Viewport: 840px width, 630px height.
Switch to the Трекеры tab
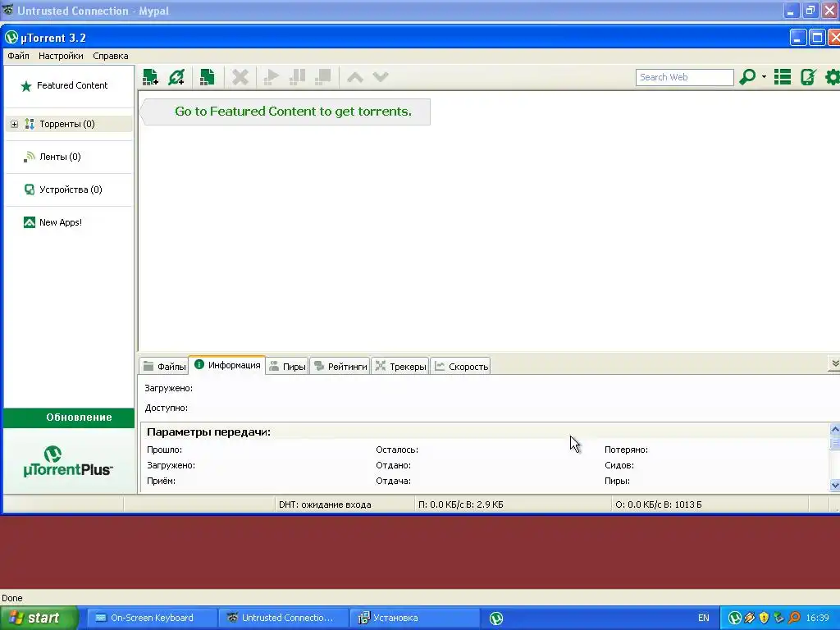pyautogui.click(x=400, y=367)
